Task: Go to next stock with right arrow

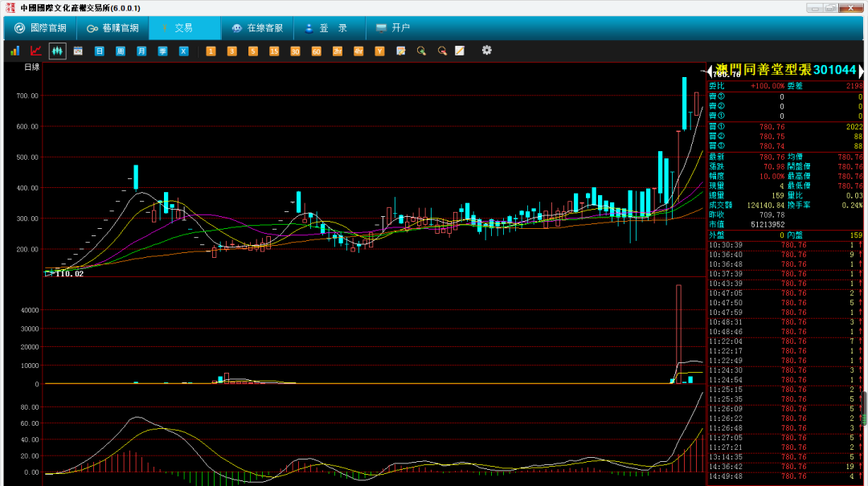Action: (861, 71)
